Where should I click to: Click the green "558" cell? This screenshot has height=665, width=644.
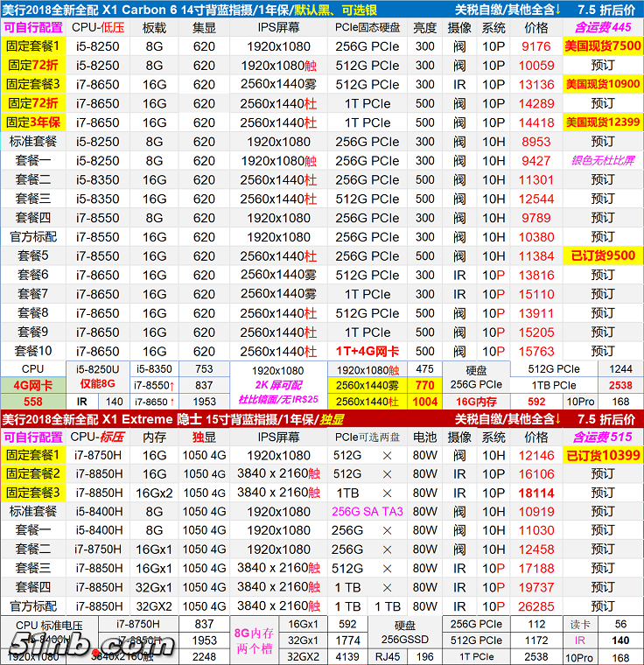[33, 402]
